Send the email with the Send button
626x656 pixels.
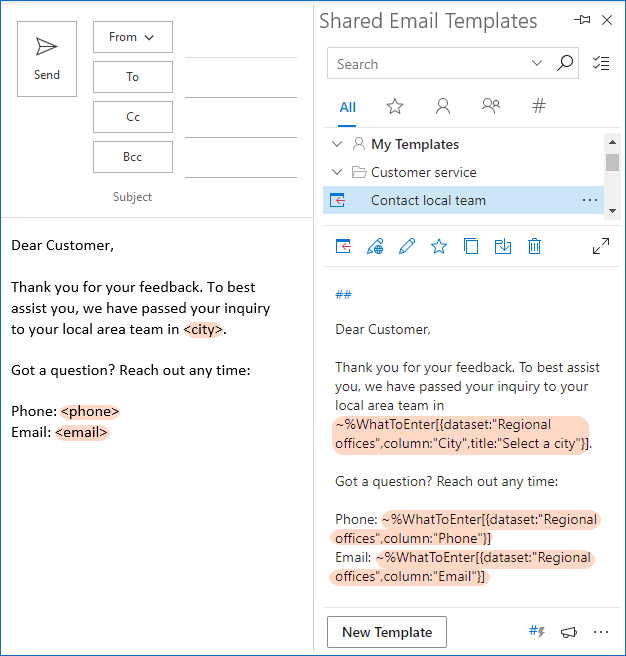tap(47, 59)
